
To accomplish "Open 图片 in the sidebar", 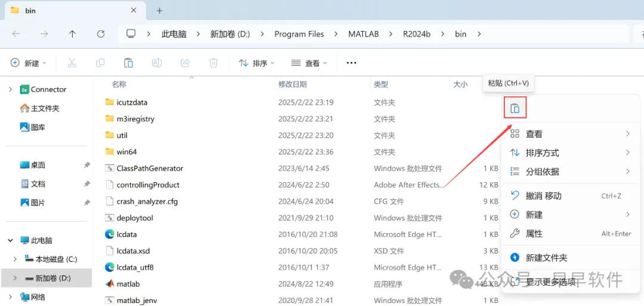I will 33,202.
